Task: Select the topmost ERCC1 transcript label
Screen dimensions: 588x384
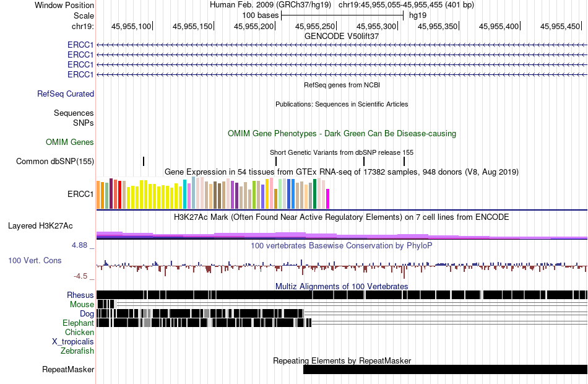Action: [80, 45]
